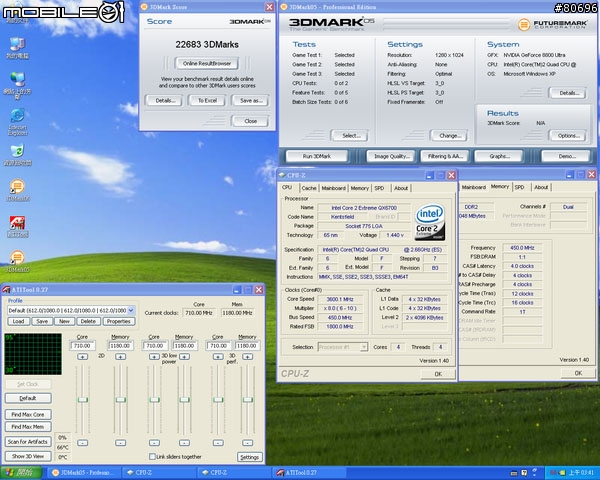Open Image Quality options
This screenshot has width=600, height=480.
(391, 156)
